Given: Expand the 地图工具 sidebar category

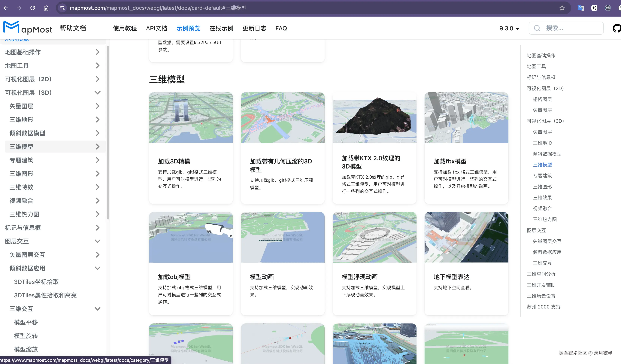Looking at the screenshot, I should click(x=98, y=65).
